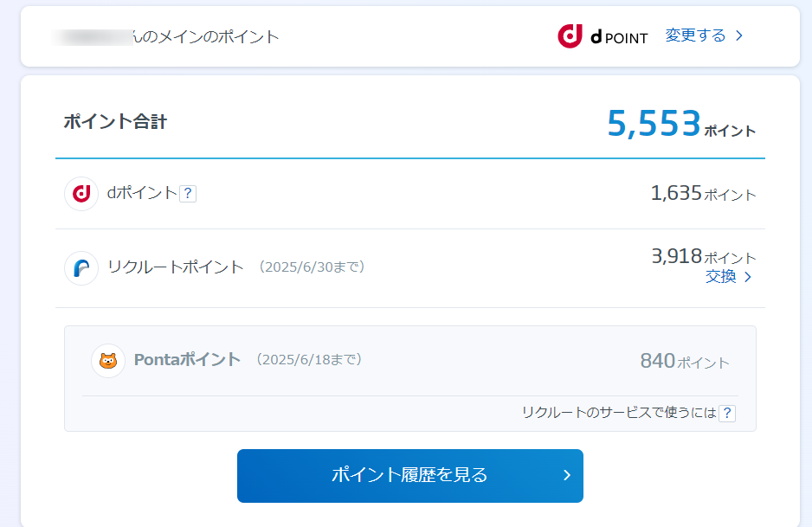The width and height of the screenshot is (812, 527).
Task: Click the red d POINT logo icon
Action: click(570, 35)
